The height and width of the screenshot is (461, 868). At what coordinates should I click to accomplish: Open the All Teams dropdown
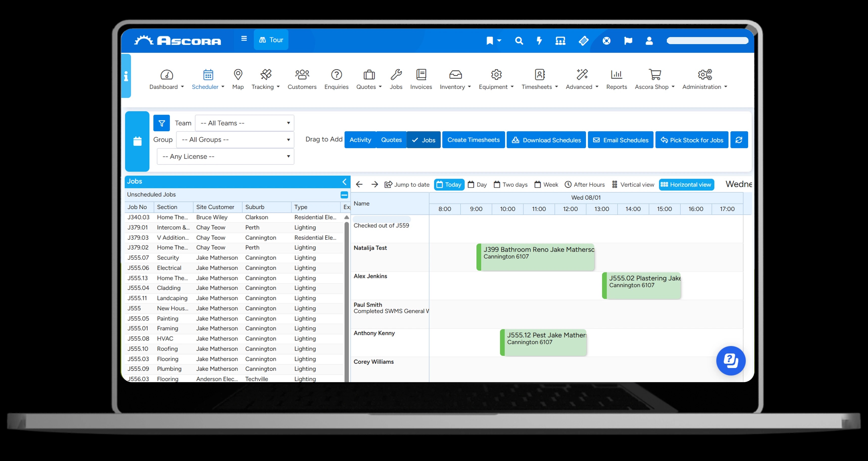(244, 123)
